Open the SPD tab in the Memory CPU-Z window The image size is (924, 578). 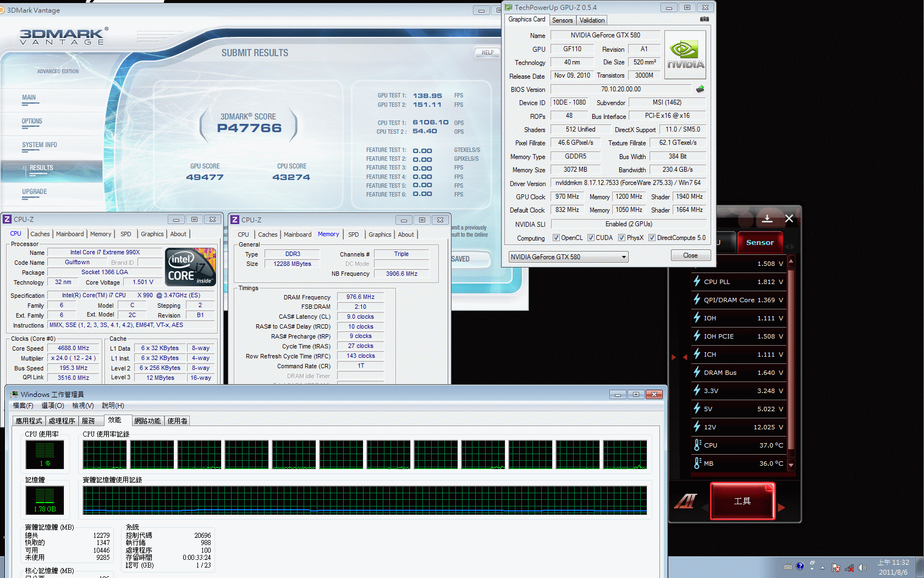[354, 235]
